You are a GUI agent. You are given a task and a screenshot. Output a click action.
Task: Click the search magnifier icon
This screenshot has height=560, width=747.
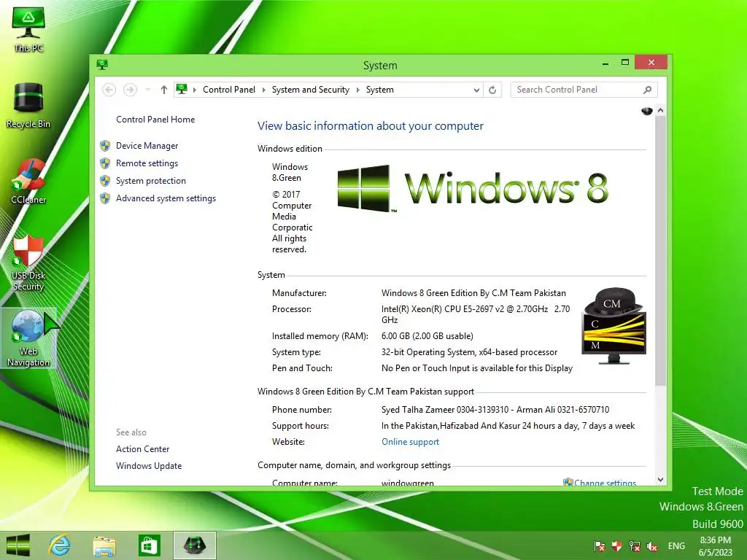point(648,90)
